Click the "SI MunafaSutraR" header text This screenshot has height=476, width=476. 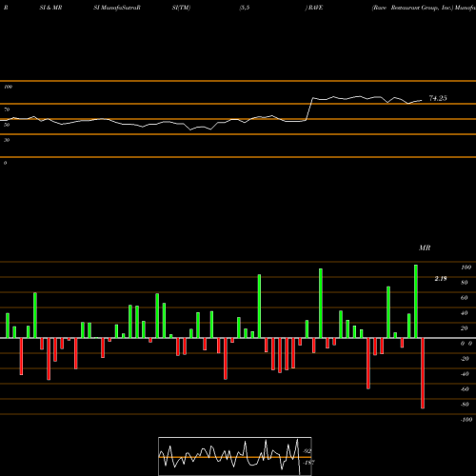pos(117,8)
